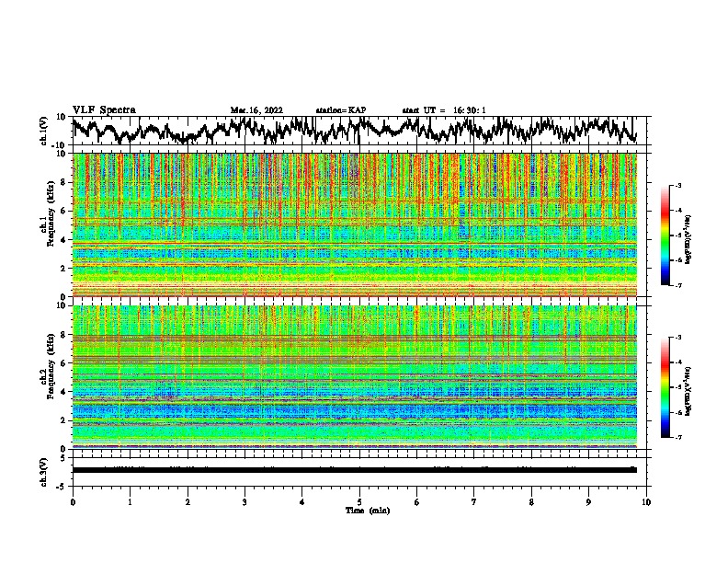728x563 pixels.
Task: Click time axis tick label "3"
Action: (245, 502)
